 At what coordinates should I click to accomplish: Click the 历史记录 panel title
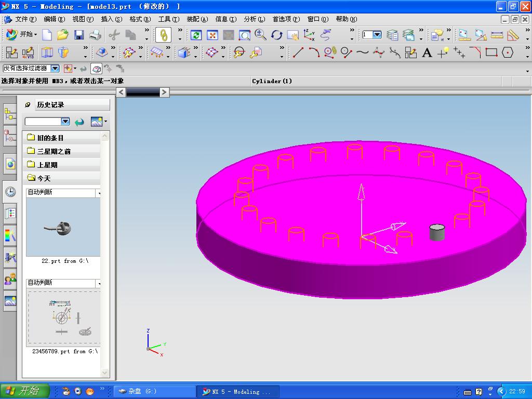(50, 105)
